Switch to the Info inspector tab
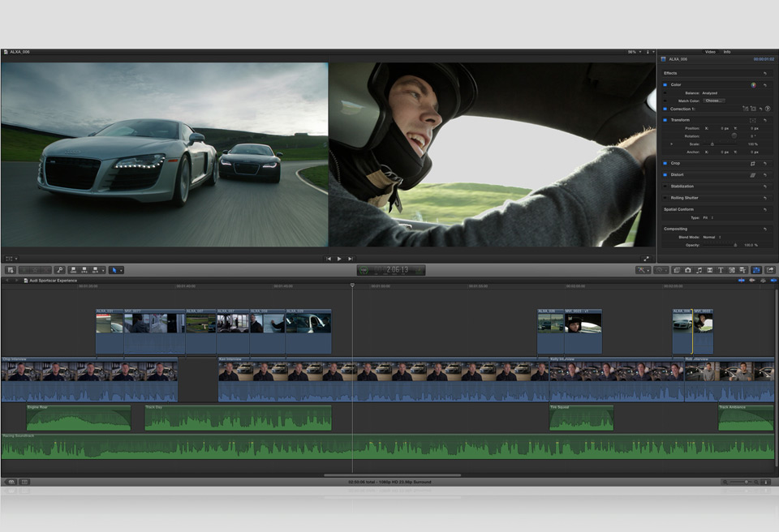 point(727,52)
